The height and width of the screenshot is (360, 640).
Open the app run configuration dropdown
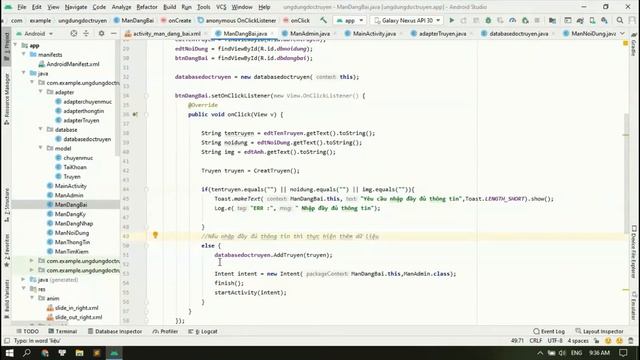coord(350,20)
